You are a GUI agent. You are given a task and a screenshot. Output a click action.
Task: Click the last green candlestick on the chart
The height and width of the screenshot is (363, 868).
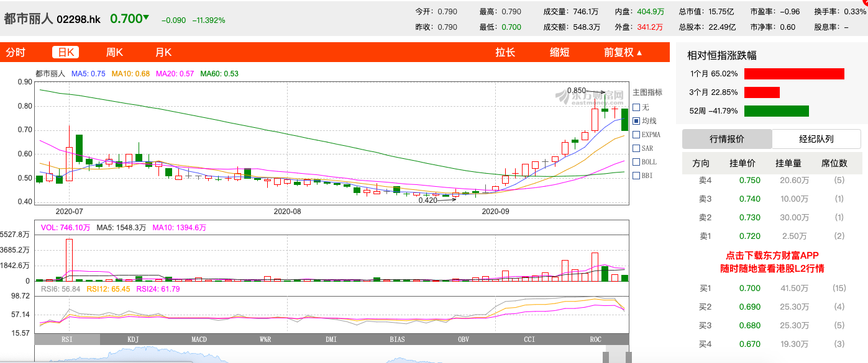[x=624, y=120]
